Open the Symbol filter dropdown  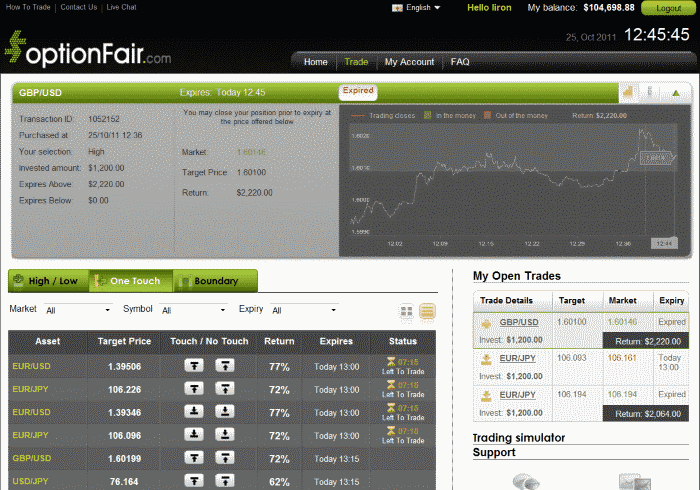tap(193, 311)
